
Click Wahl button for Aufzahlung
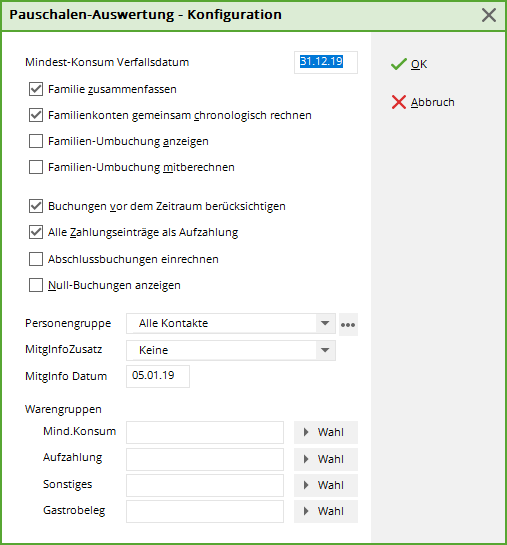click(x=326, y=459)
